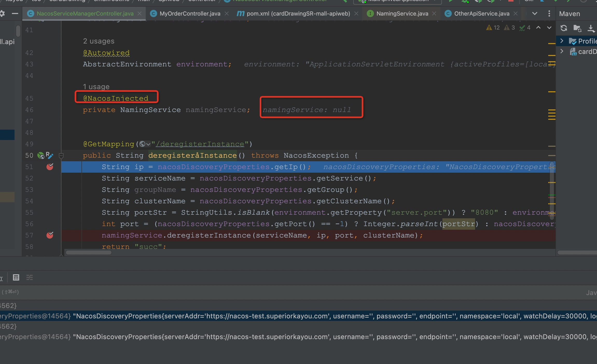Click 'namingService: null' inline debug value
Image resolution: width=597 pixels, height=364 pixels.
[307, 110]
